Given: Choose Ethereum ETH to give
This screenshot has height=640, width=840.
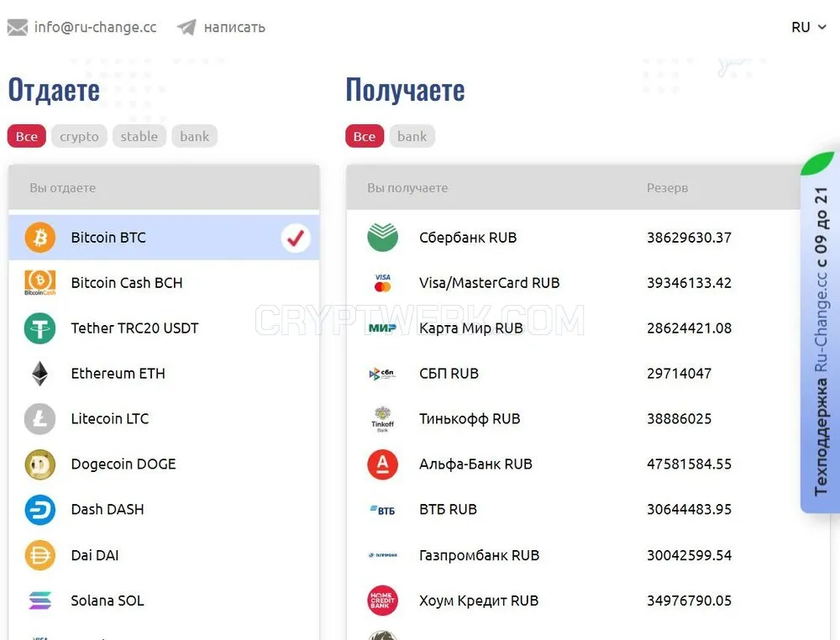Looking at the screenshot, I should [164, 373].
